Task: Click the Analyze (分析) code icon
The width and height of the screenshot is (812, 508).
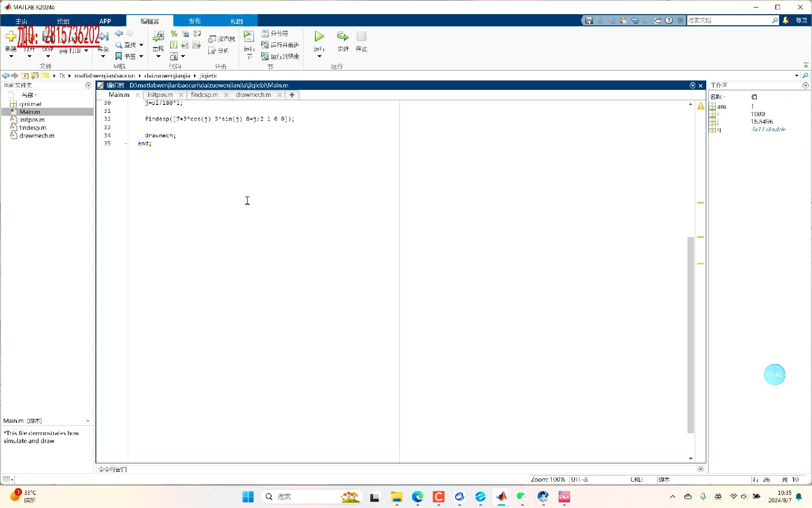Action: click(212, 50)
